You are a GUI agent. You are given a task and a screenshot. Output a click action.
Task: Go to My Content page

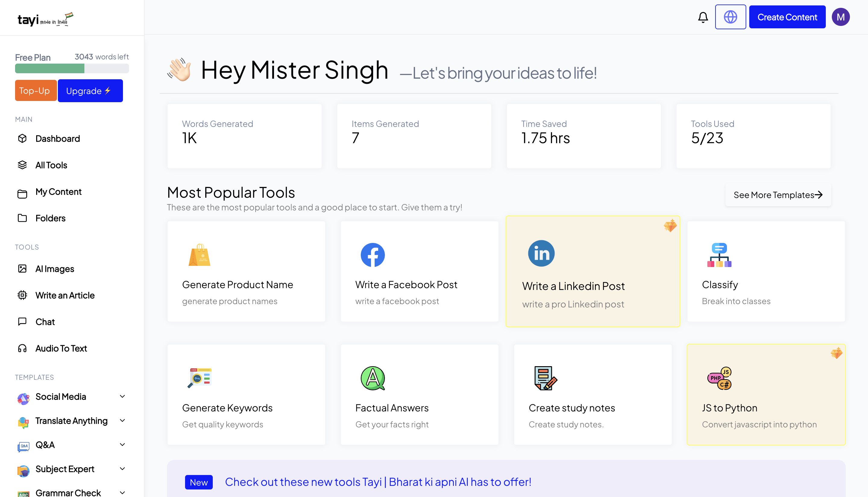[x=58, y=192]
